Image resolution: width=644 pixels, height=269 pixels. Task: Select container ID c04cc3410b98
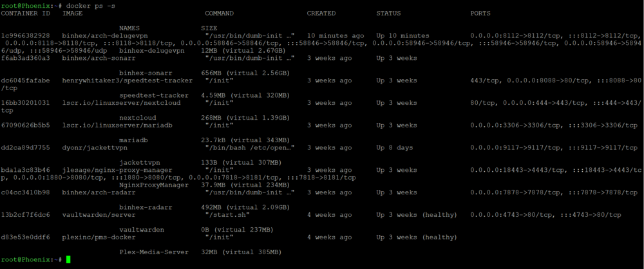26,192
